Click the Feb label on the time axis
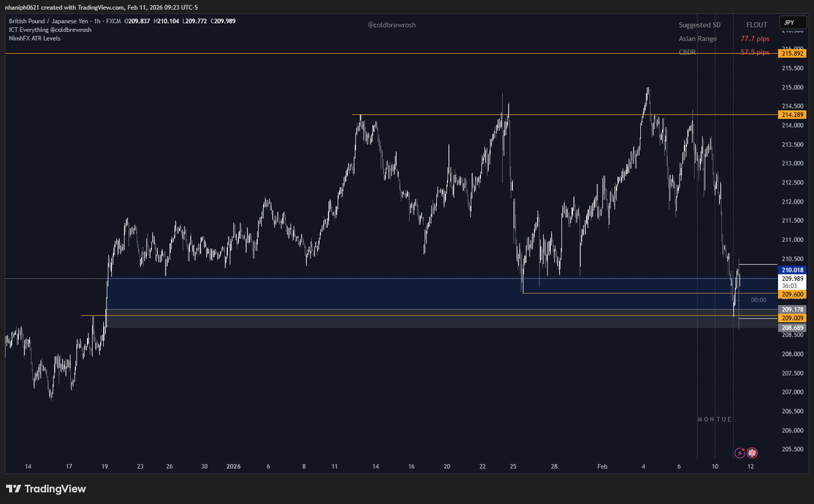 point(603,467)
